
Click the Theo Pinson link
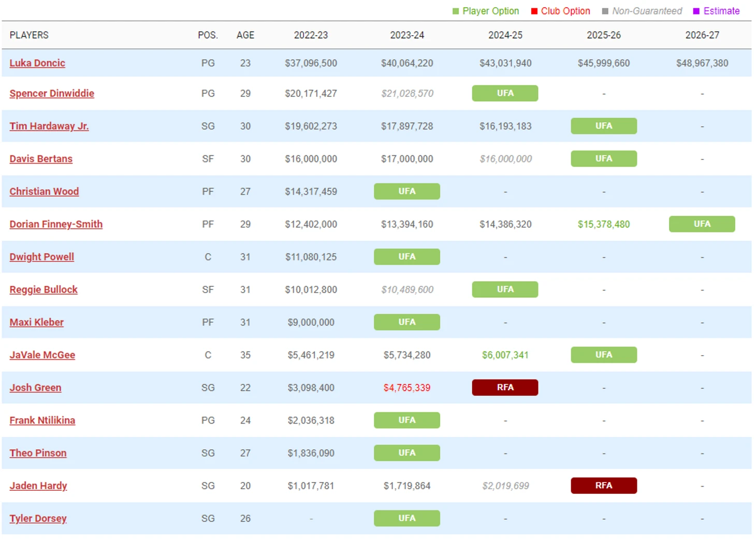(38, 453)
